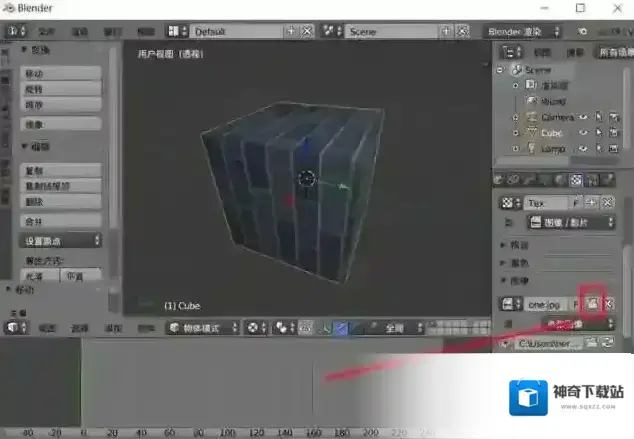
Task: Toggle Cube visibility eye in outliner
Action: click(x=581, y=132)
